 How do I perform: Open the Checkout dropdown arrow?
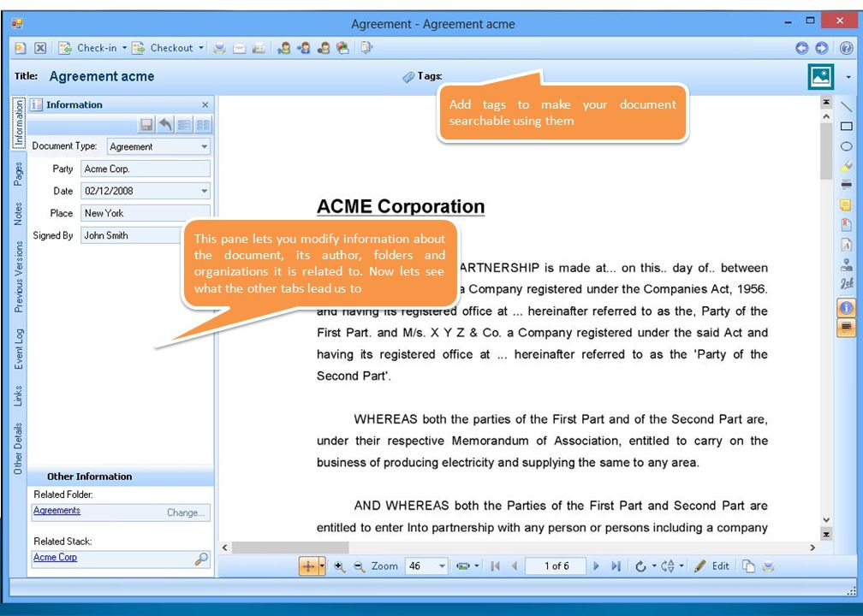click(x=201, y=49)
